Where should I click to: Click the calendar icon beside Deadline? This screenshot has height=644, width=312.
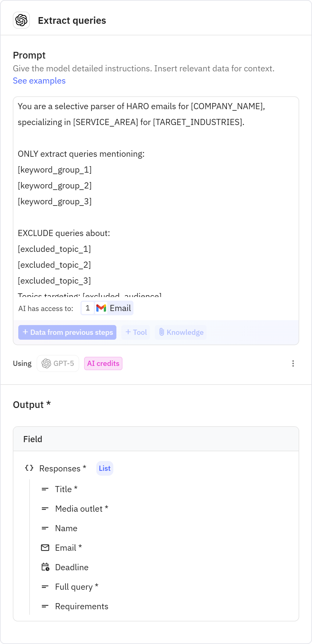tap(45, 567)
